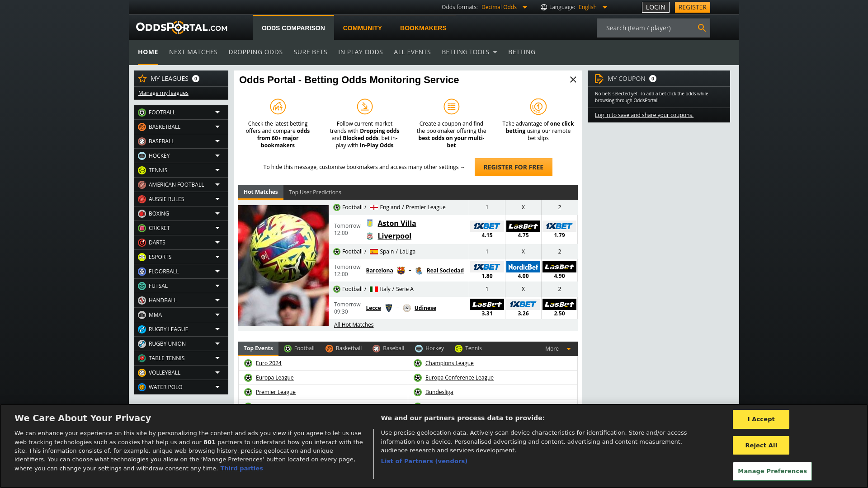This screenshot has height=488, width=868.
Task: Click the Volleyball icon in sidebar
Action: (142, 373)
